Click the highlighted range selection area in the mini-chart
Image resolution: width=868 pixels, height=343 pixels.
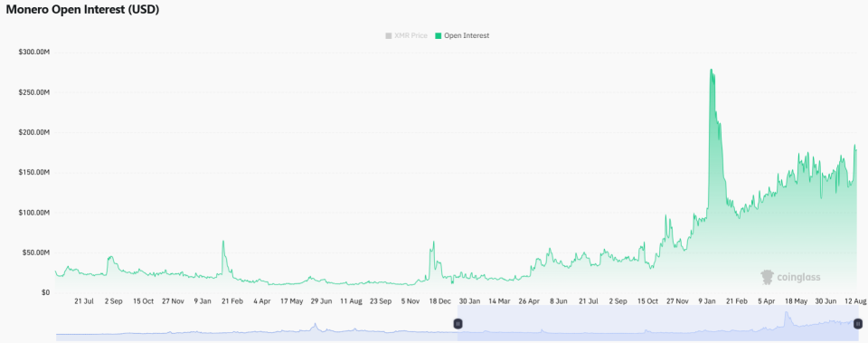(657, 323)
